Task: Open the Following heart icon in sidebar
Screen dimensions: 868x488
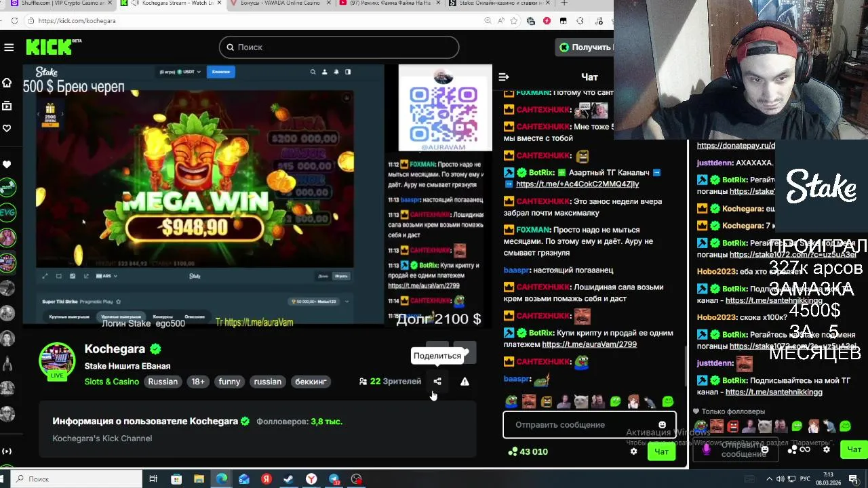Action: coord(7,128)
